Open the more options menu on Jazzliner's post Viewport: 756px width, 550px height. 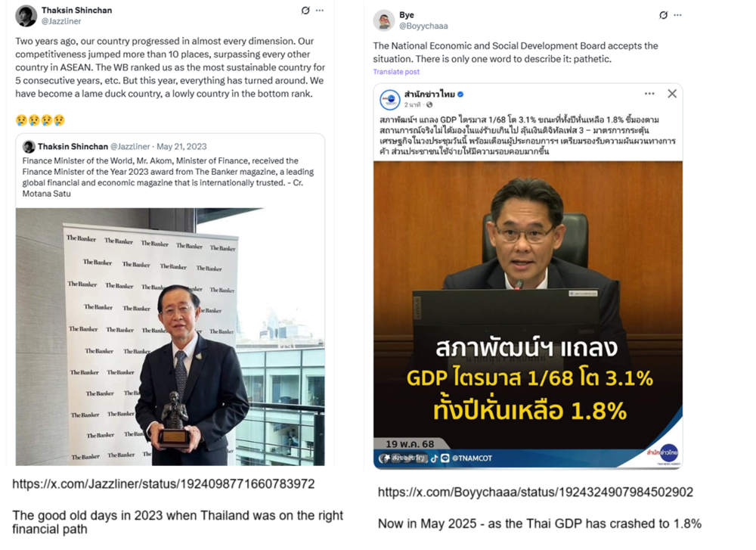(x=320, y=10)
